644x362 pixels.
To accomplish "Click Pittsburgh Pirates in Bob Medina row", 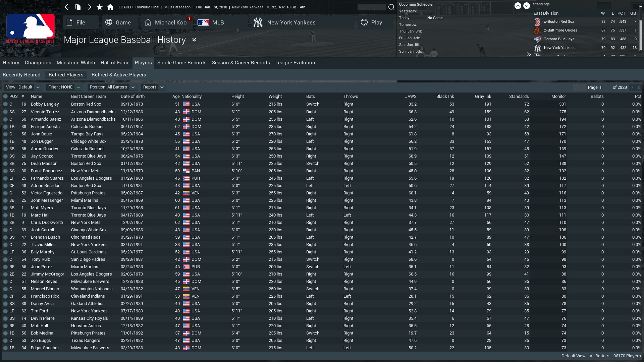I will [88, 333].
